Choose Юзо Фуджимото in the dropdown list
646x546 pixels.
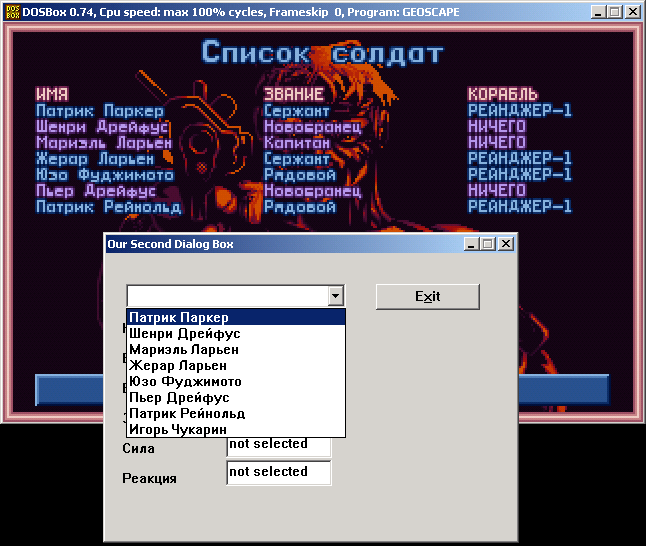[x=236, y=382]
